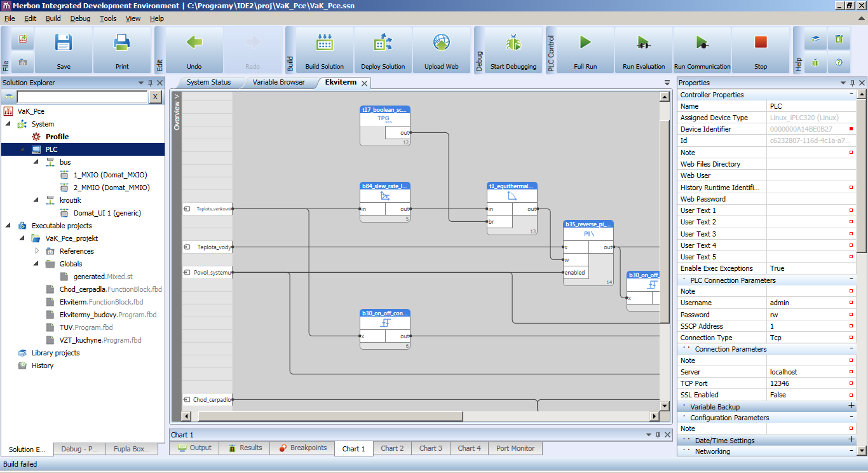
Task: Open the Print dialog
Action: (123, 50)
